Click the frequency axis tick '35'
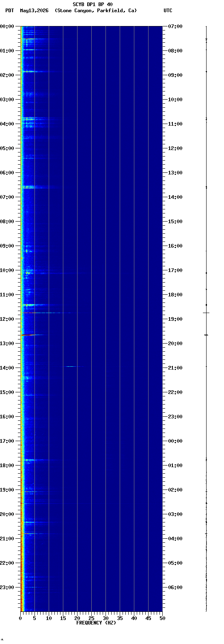This screenshot has height=644, width=224. point(120,618)
